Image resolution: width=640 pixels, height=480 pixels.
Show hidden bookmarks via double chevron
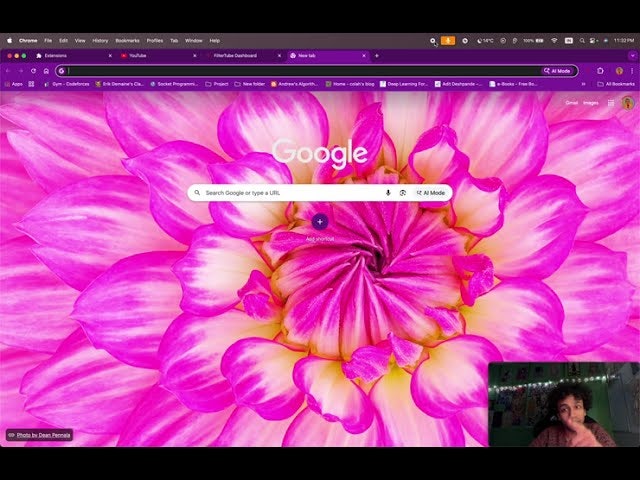(584, 84)
